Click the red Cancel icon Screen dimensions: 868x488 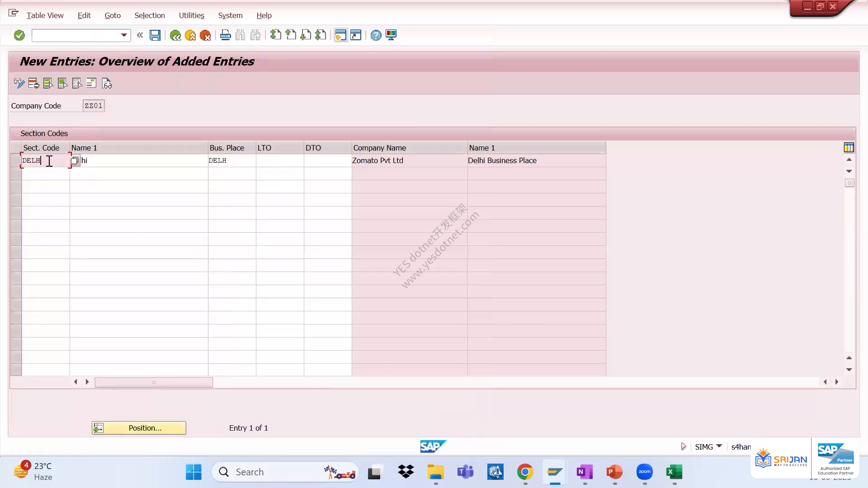coord(205,35)
